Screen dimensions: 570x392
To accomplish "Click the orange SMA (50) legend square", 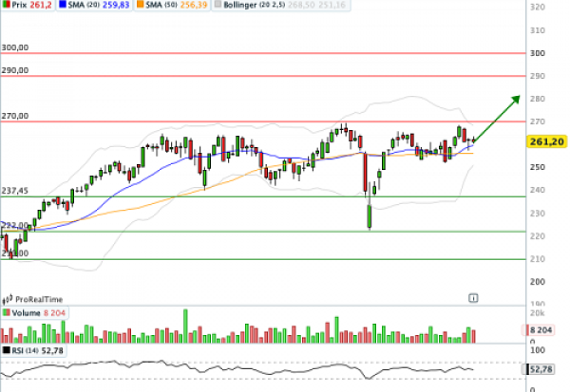I will (x=139, y=6).
